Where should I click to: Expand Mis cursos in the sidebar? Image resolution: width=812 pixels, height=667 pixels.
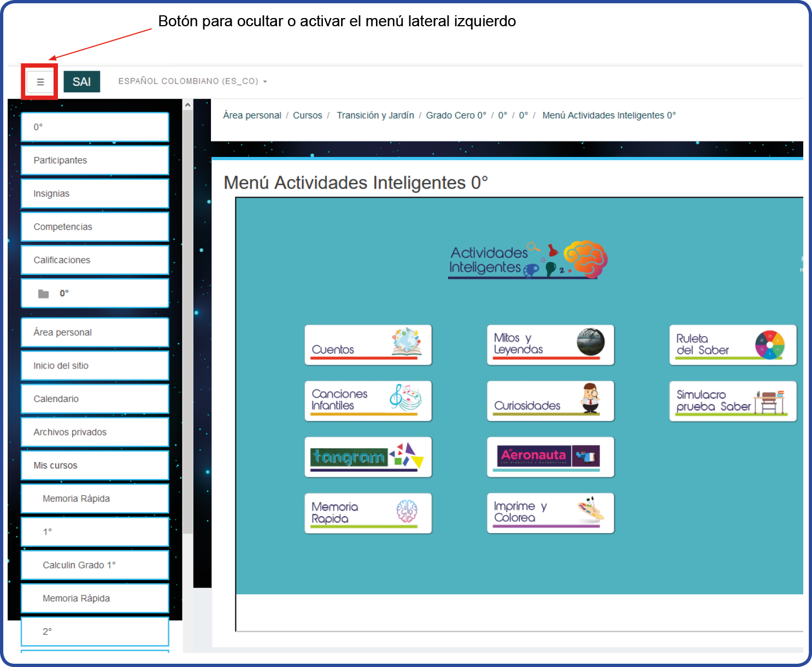tap(95, 465)
